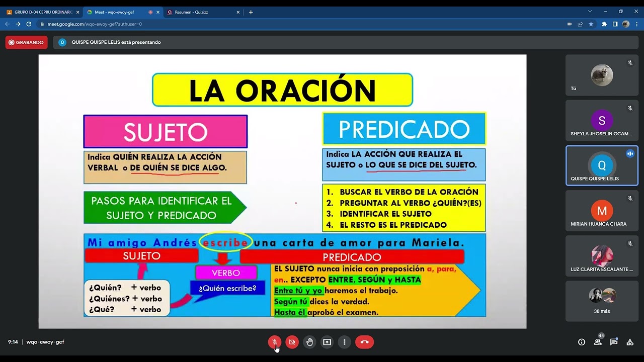644x362 pixels.
Task: Select the Tú self-view tile
Action: click(602, 75)
